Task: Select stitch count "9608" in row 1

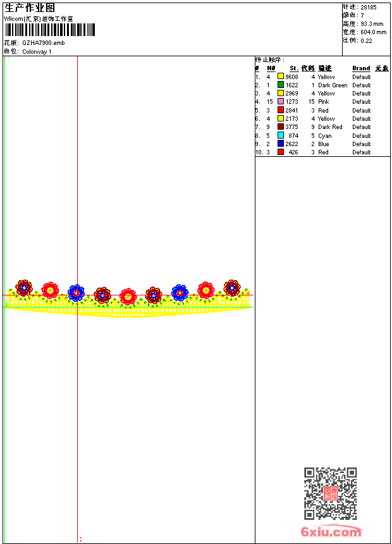Action: click(x=291, y=77)
